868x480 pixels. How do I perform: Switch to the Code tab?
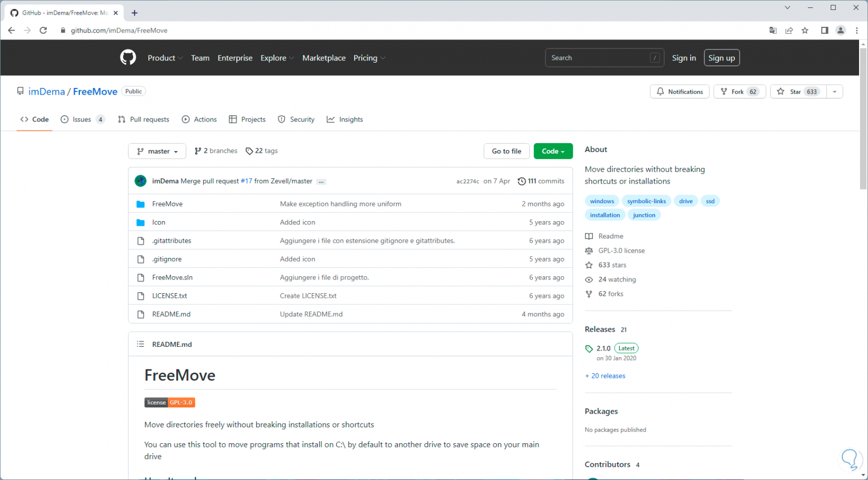pos(35,119)
